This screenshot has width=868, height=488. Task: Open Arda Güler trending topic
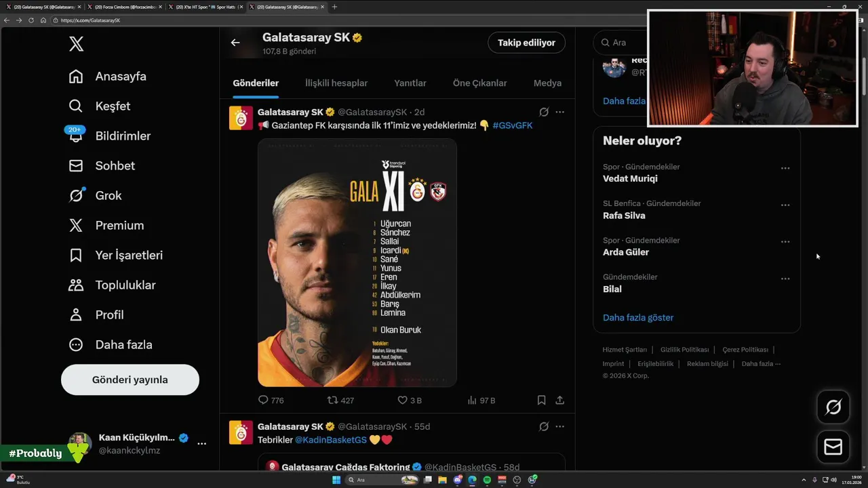click(626, 252)
